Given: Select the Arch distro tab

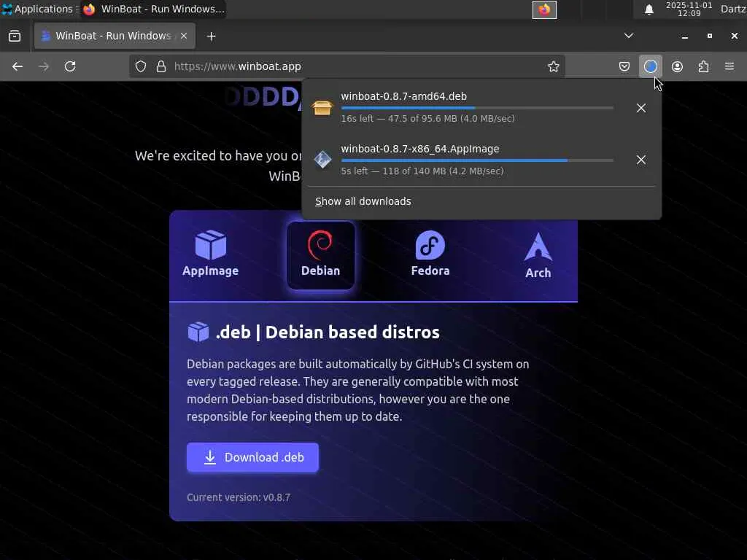Looking at the screenshot, I should (538, 255).
